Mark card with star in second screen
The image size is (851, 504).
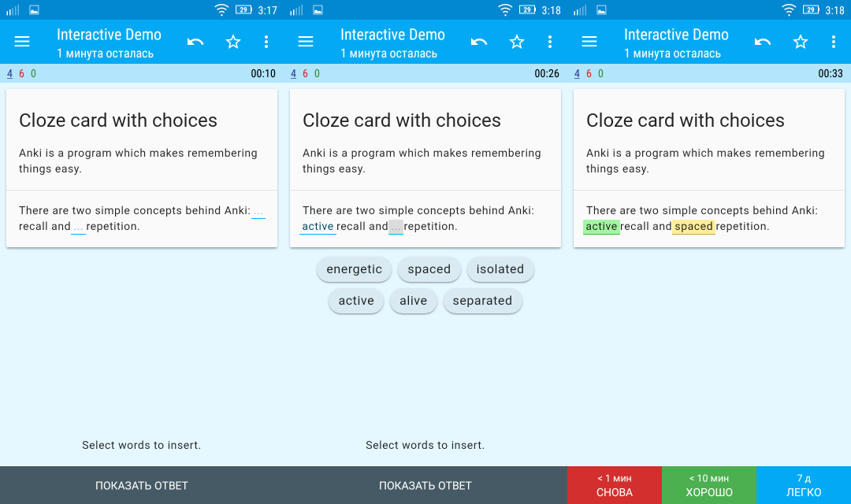517,42
